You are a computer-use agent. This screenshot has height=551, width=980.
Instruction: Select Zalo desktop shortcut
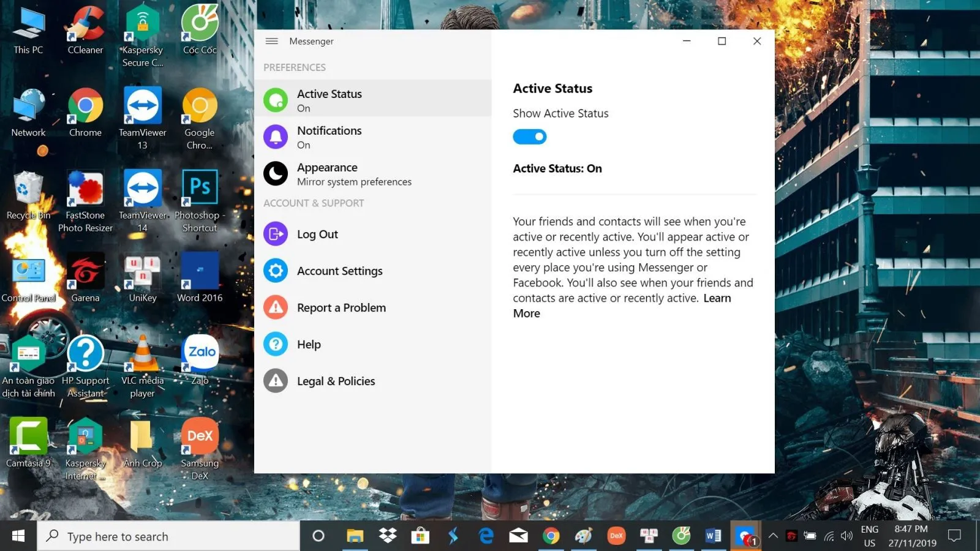tap(200, 361)
